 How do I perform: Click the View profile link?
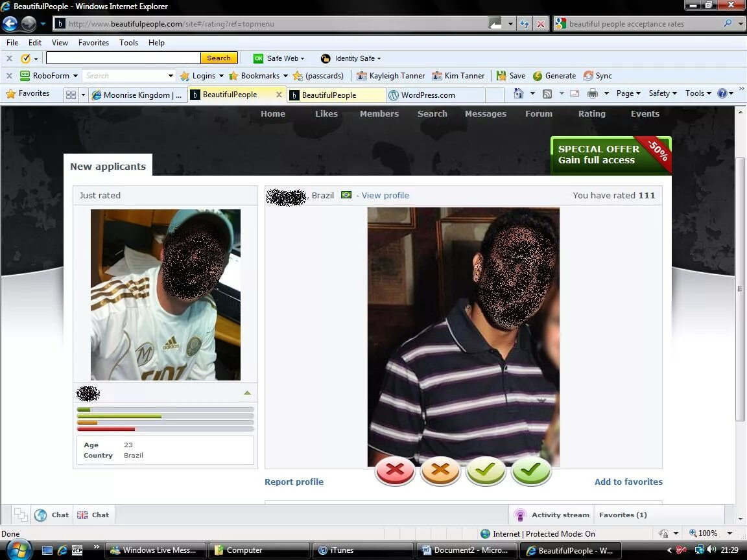(385, 195)
